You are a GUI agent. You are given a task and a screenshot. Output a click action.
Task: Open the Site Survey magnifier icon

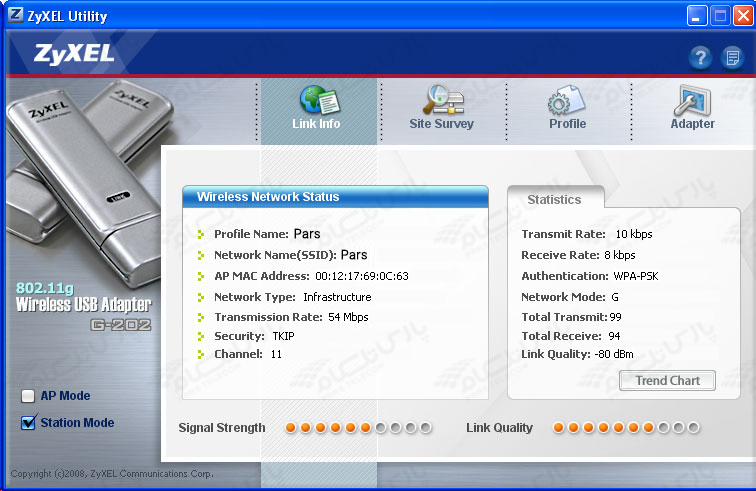click(443, 99)
